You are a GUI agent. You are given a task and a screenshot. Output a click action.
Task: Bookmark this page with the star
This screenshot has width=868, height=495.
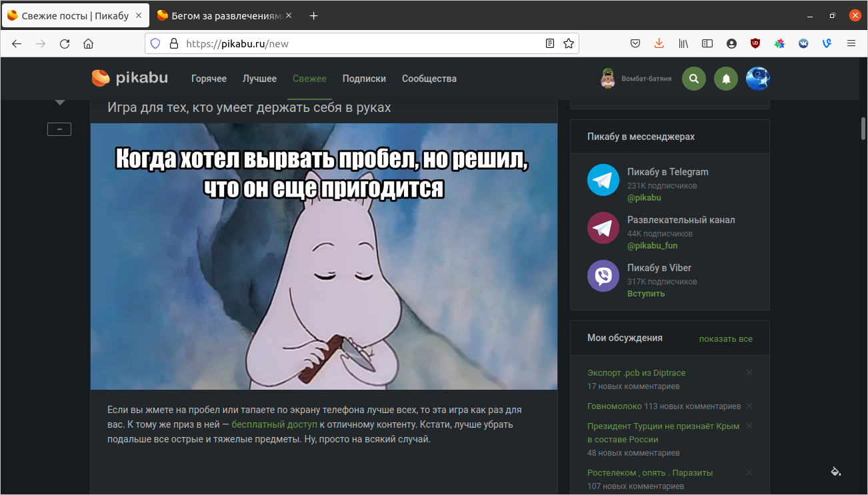(x=569, y=43)
